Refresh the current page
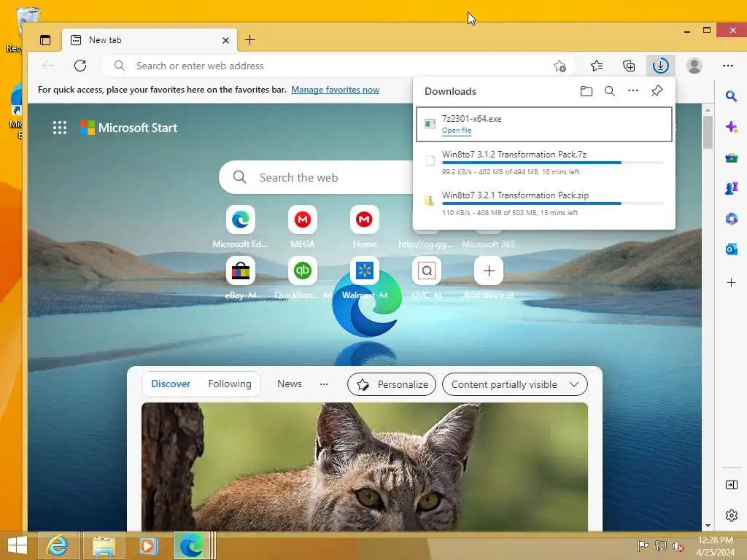747x560 pixels. [80, 66]
